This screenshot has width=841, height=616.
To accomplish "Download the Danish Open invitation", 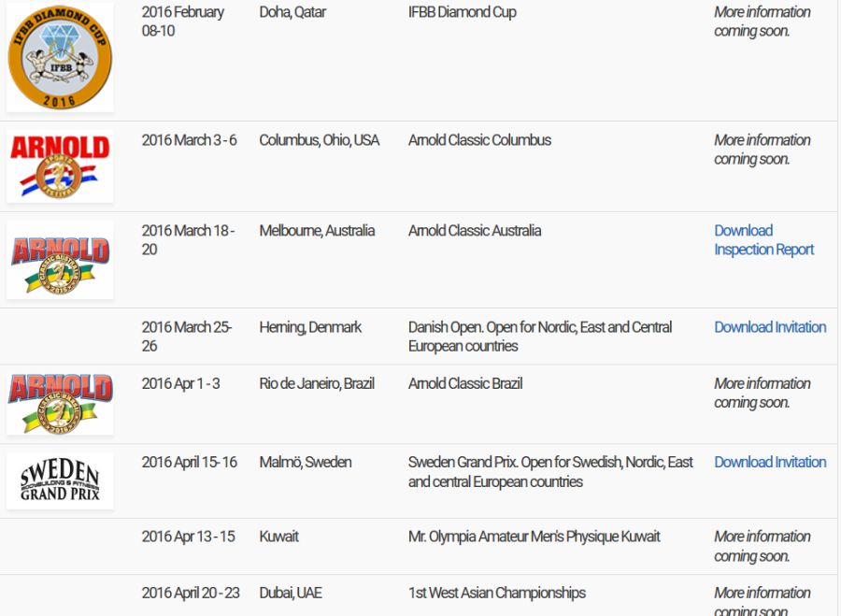I will click(770, 327).
